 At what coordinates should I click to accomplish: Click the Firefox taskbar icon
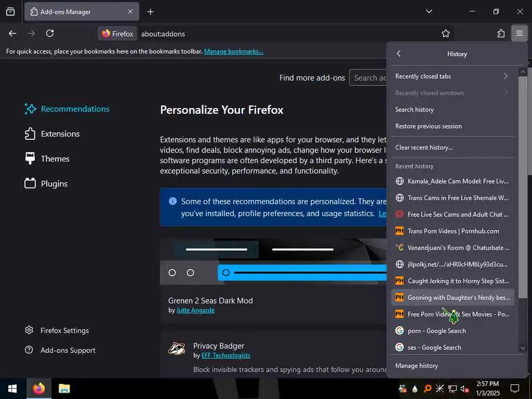click(x=38, y=389)
